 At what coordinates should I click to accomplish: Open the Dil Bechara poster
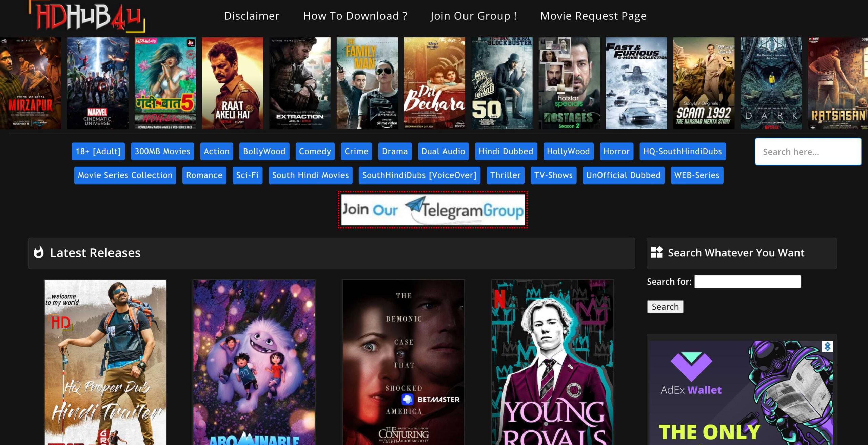[434, 83]
